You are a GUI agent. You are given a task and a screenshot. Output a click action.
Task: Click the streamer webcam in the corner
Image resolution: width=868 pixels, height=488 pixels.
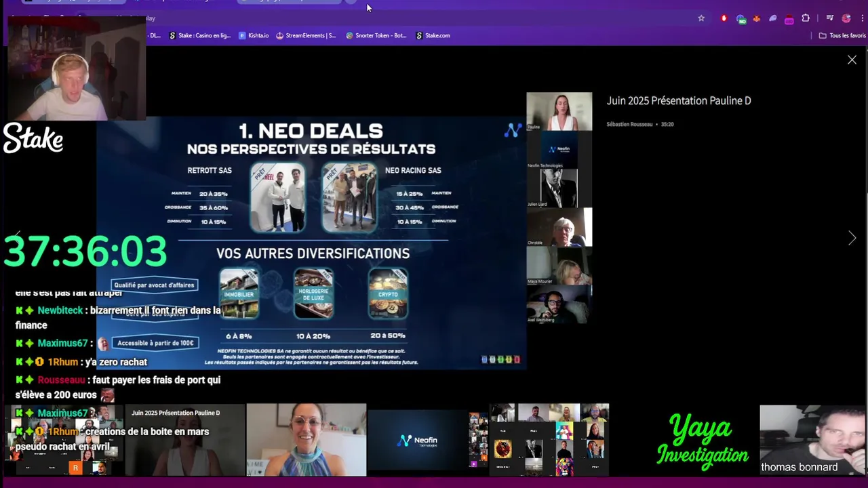pyautogui.click(x=77, y=68)
